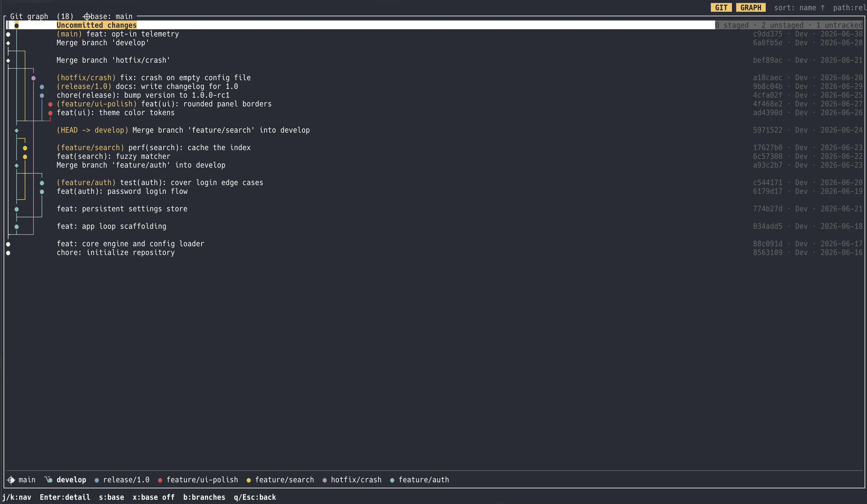
Task: Click the teal node for app loop scaffolding
Action: click(17, 227)
